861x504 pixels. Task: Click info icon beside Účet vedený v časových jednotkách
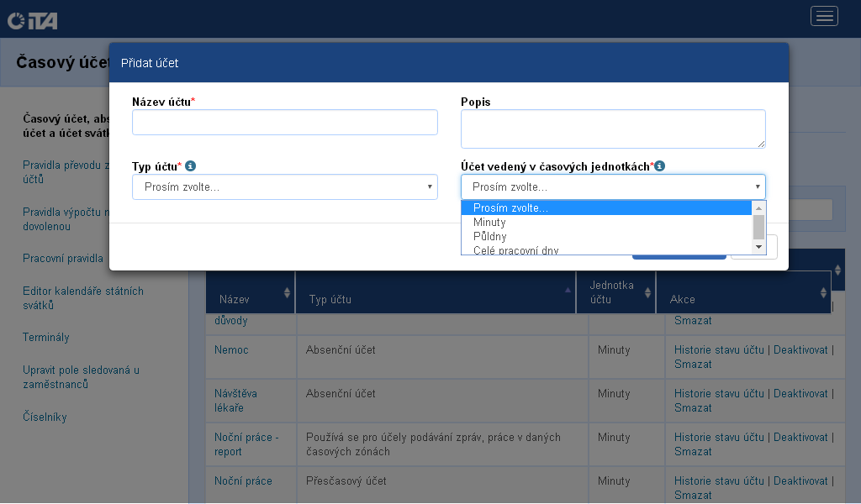pos(660,166)
